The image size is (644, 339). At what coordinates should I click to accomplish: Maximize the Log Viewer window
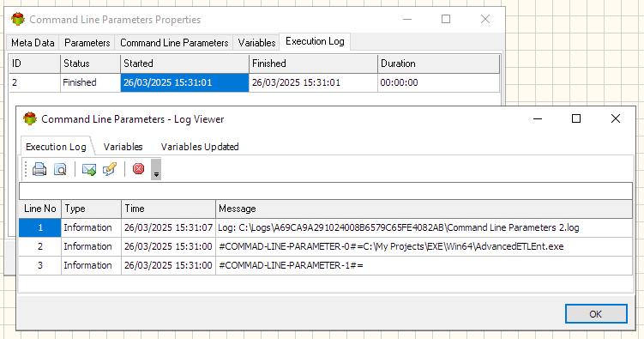point(576,118)
